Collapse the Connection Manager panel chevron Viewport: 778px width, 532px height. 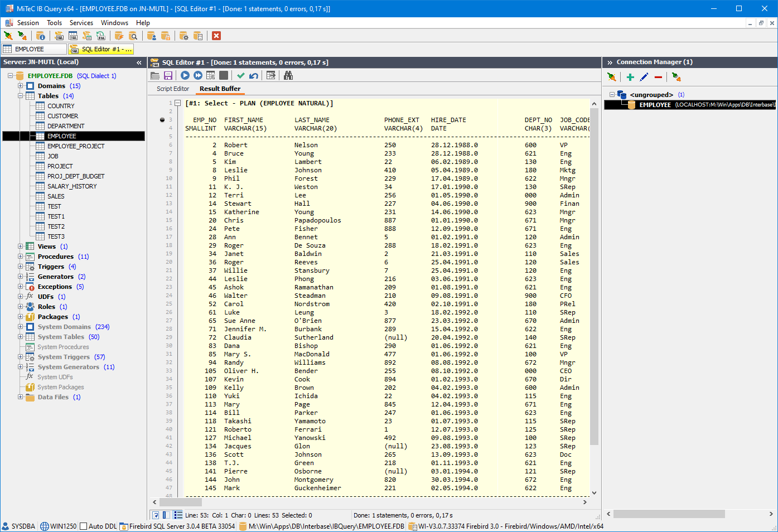[x=610, y=62]
